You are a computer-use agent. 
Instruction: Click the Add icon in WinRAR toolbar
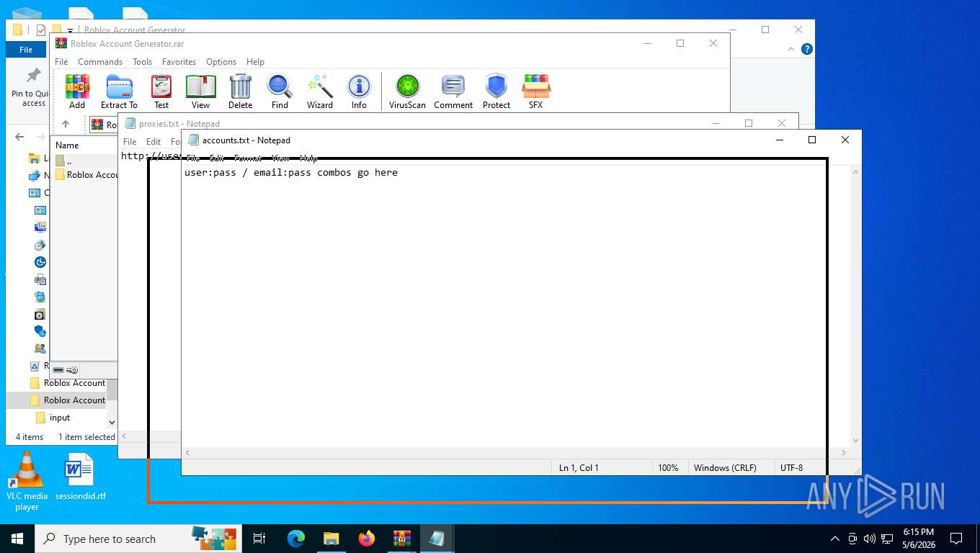pyautogui.click(x=77, y=91)
